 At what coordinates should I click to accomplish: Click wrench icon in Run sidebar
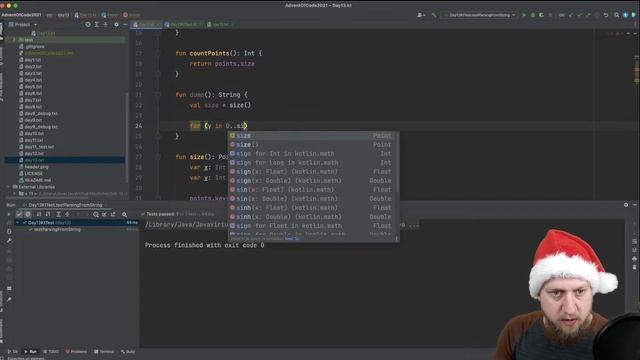[9, 241]
